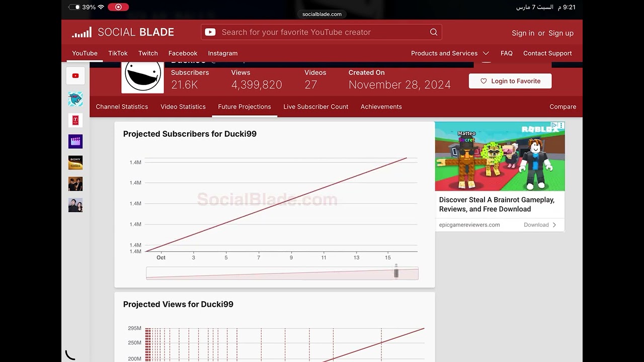Switch to the Twitch platform tab
This screenshot has width=644, height=362.
coord(148,53)
